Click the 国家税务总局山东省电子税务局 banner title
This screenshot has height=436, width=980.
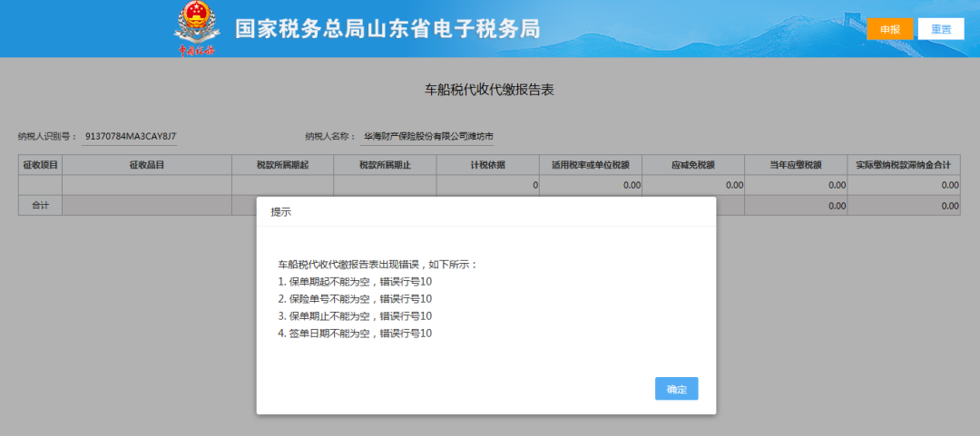(x=387, y=29)
